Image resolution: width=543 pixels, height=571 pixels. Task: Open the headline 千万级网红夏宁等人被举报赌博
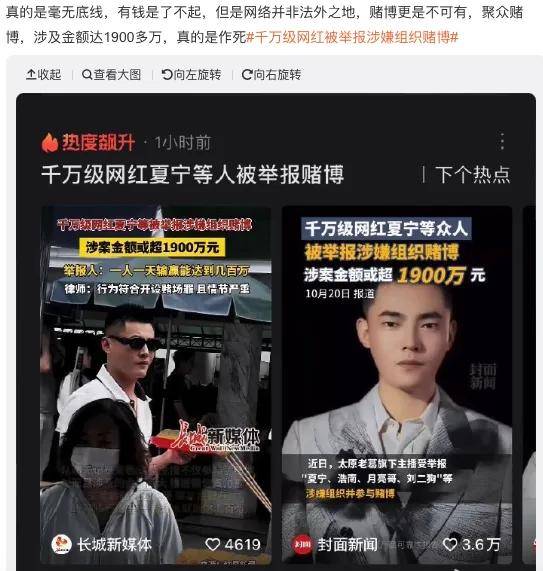pyautogui.click(x=193, y=174)
